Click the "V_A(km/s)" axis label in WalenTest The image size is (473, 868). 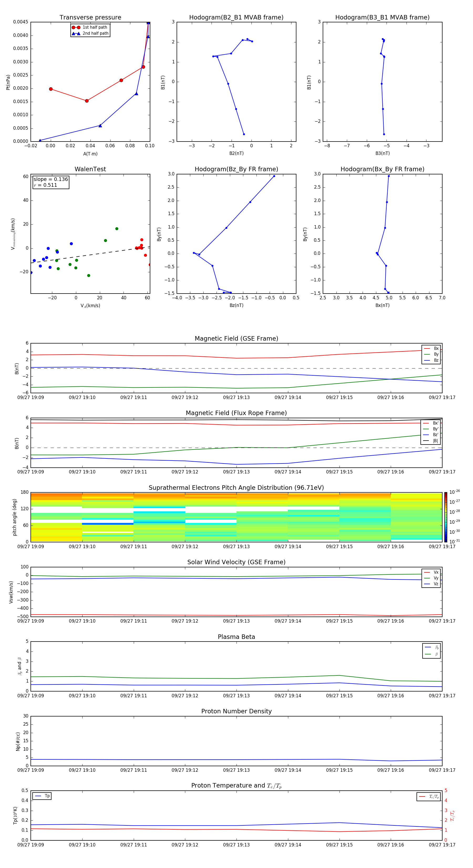coord(90,306)
